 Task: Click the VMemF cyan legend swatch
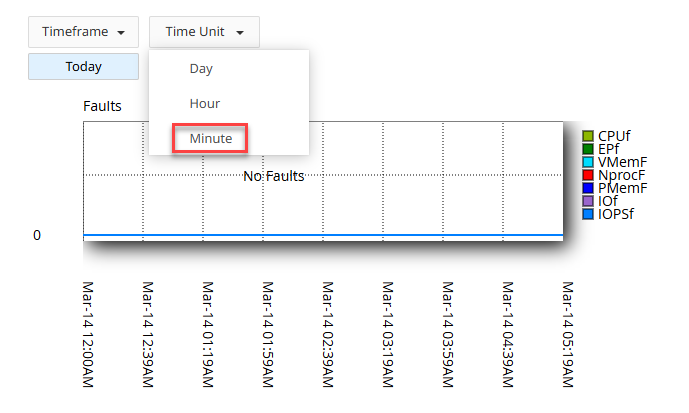click(589, 162)
